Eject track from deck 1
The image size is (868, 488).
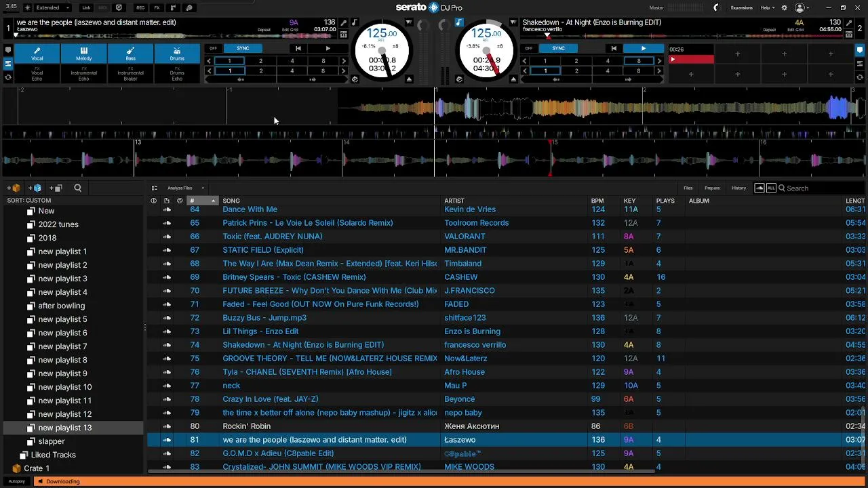tap(409, 79)
